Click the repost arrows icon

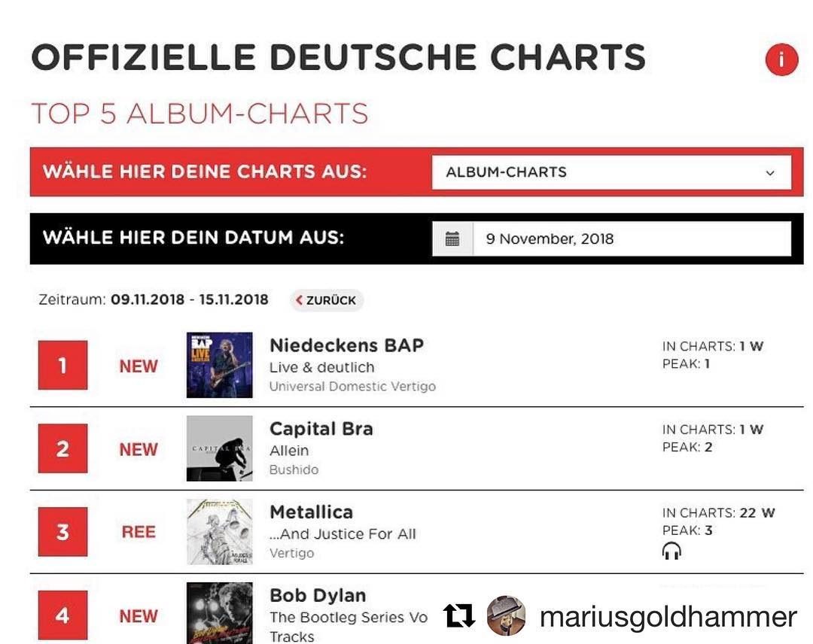[x=459, y=615]
